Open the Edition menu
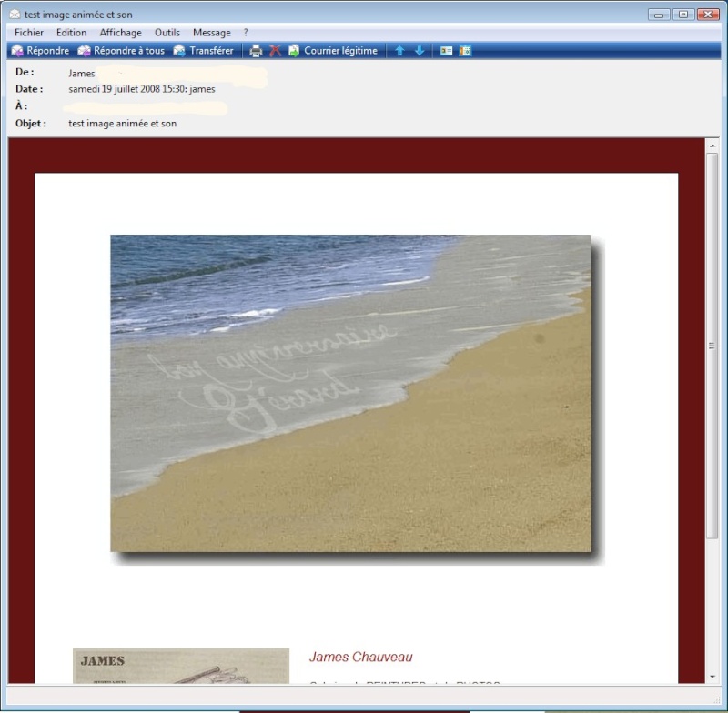 tap(72, 33)
